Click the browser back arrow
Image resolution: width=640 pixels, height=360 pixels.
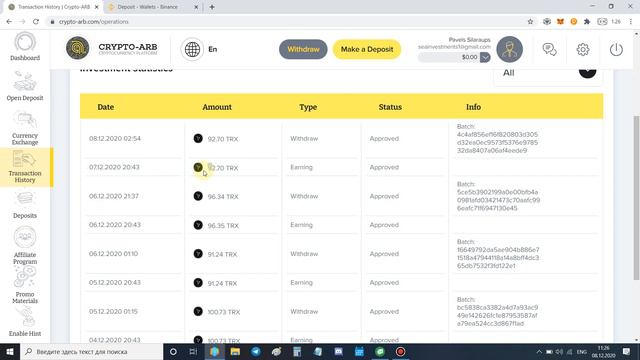[x=9, y=22]
